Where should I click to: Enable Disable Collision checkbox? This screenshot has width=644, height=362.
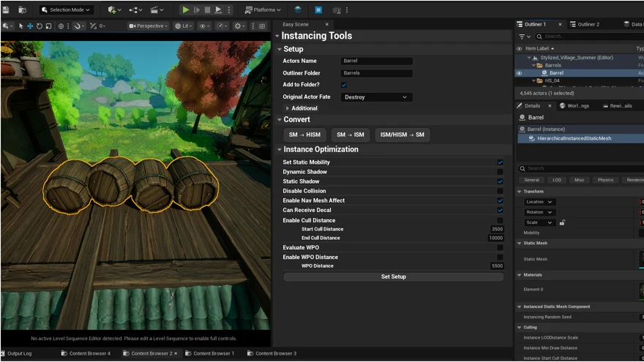500,191
